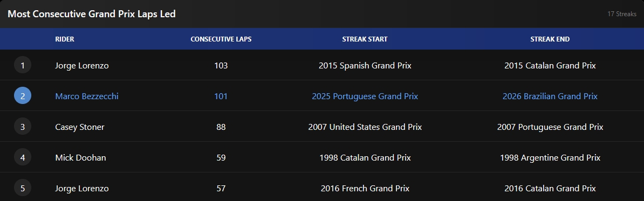Screen dimensions: 644x201
Task: Click Jorge Lorenzo in the first row
Action: [x=82, y=66]
